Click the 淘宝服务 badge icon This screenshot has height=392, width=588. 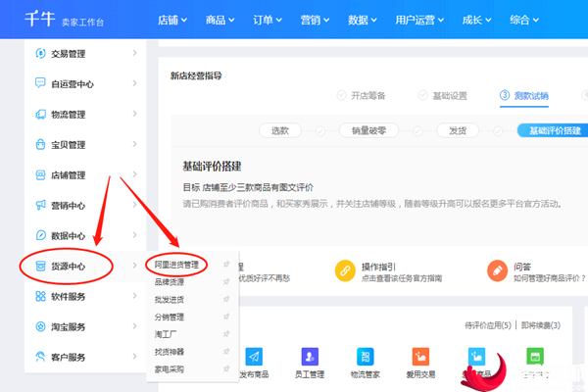40,326
